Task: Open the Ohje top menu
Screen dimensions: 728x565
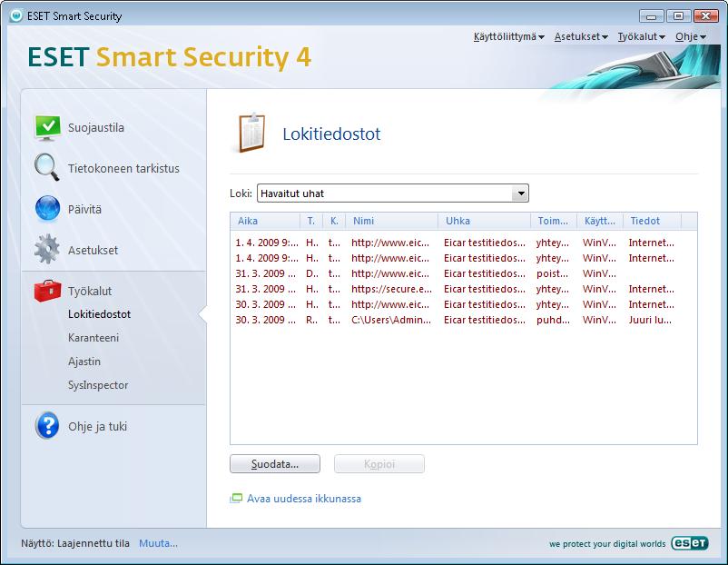Action: click(x=691, y=36)
